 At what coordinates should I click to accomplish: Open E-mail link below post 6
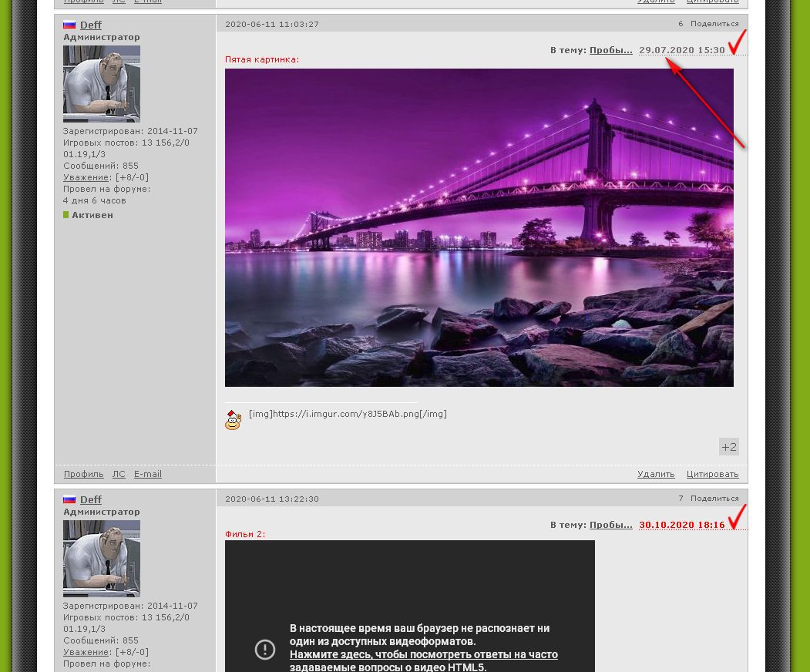(148, 474)
